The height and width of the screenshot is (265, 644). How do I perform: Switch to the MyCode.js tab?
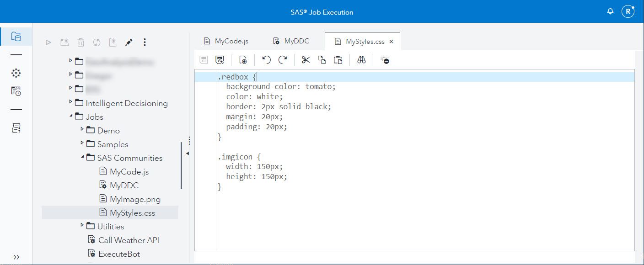pyautogui.click(x=226, y=41)
